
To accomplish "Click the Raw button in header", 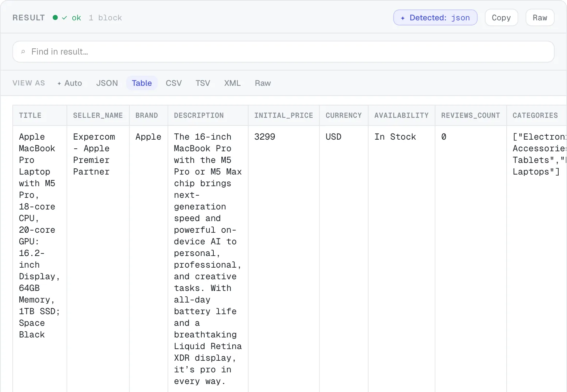I will click(540, 17).
